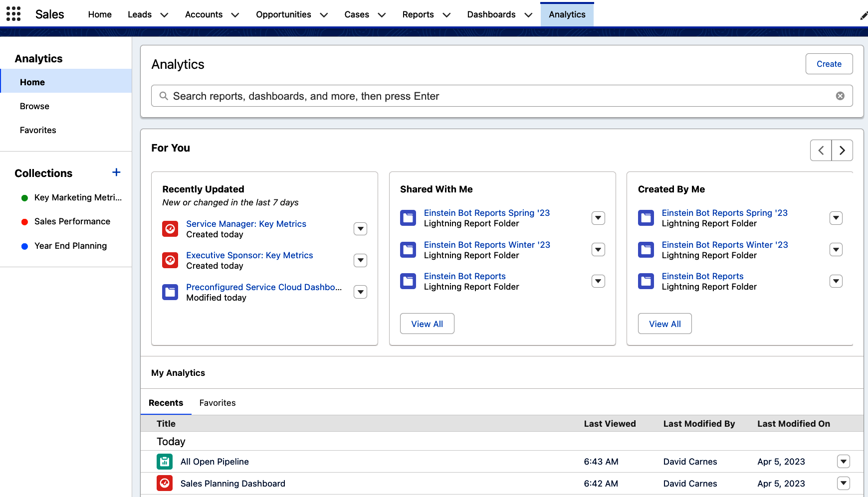Click Shared With Me Winter '23 folder icon
868x497 pixels.
click(x=408, y=250)
